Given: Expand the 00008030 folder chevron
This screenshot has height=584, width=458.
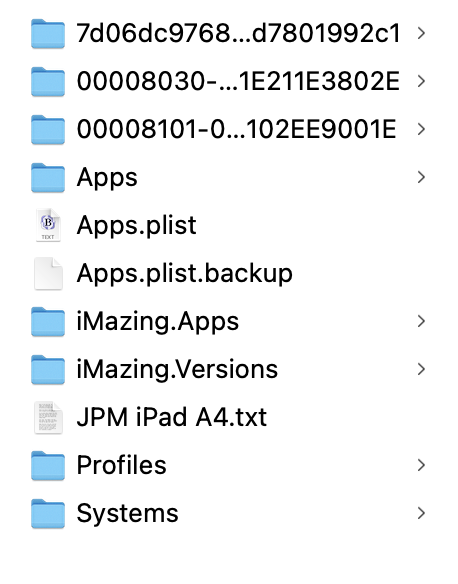Looking at the screenshot, I should pyautogui.click(x=421, y=82).
